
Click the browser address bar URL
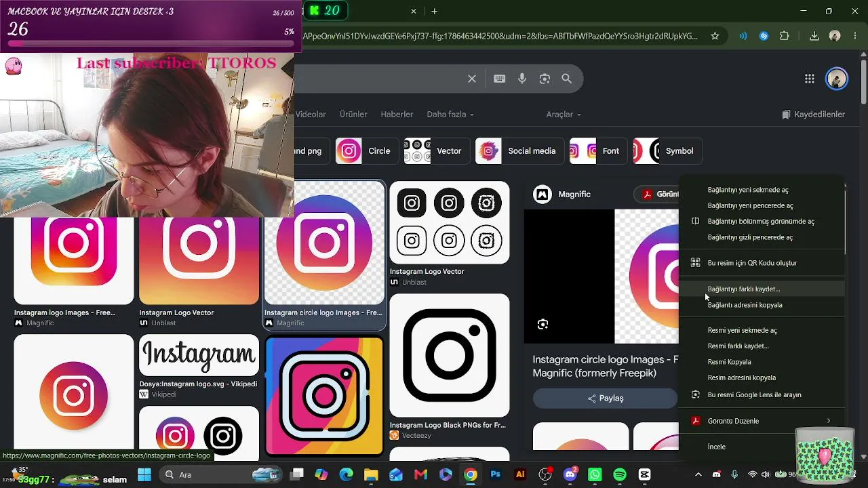point(500,36)
